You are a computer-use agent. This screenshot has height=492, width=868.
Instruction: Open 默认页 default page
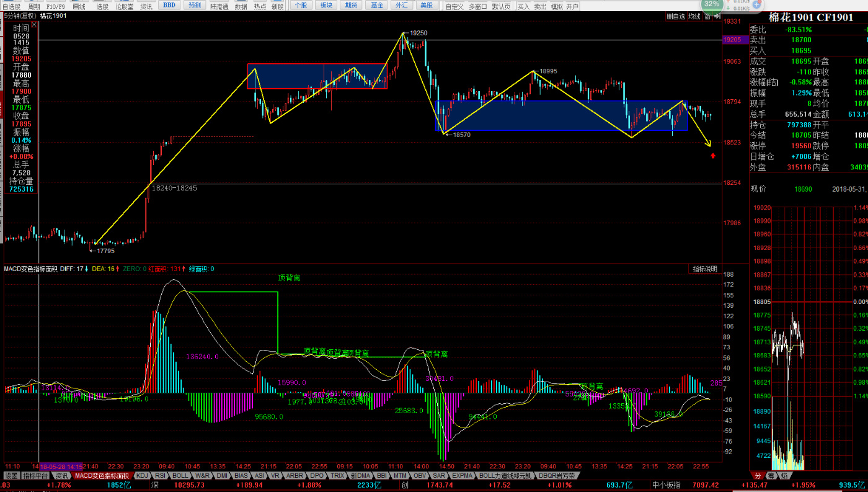coord(502,6)
